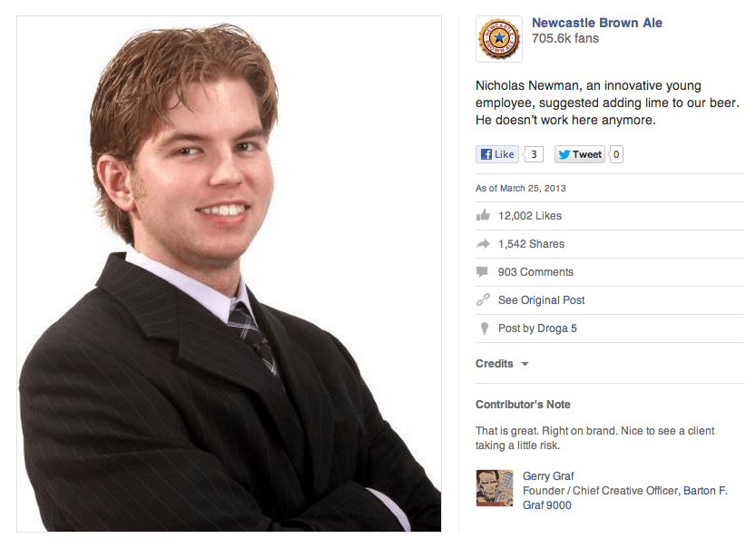Viewport: 756px width, 548px height.
Task: Click Gerry Graf's avatar thumbnail
Action: [x=495, y=488]
